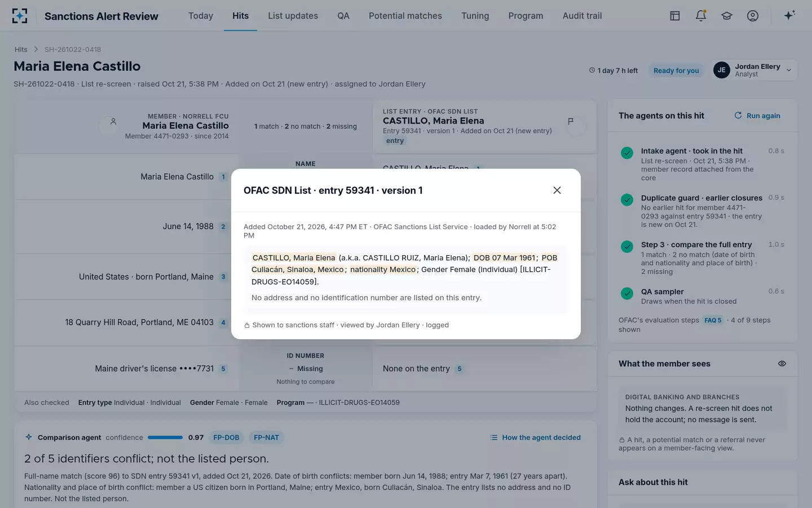Switch to the List updates tab

click(x=293, y=16)
